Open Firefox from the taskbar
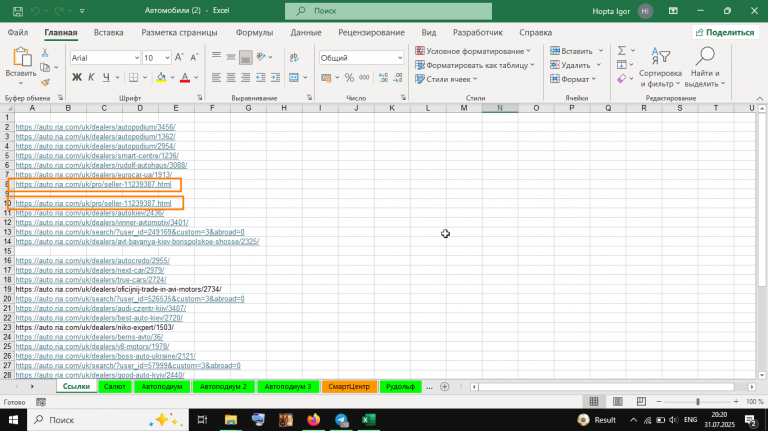This screenshot has height=431, width=768. point(313,420)
